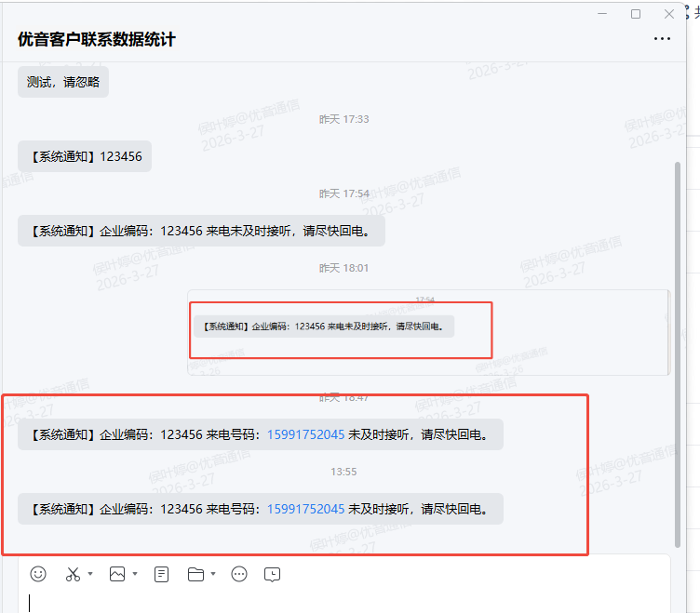Click the document note icon
700x613 pixels.
tap(162, 574)
